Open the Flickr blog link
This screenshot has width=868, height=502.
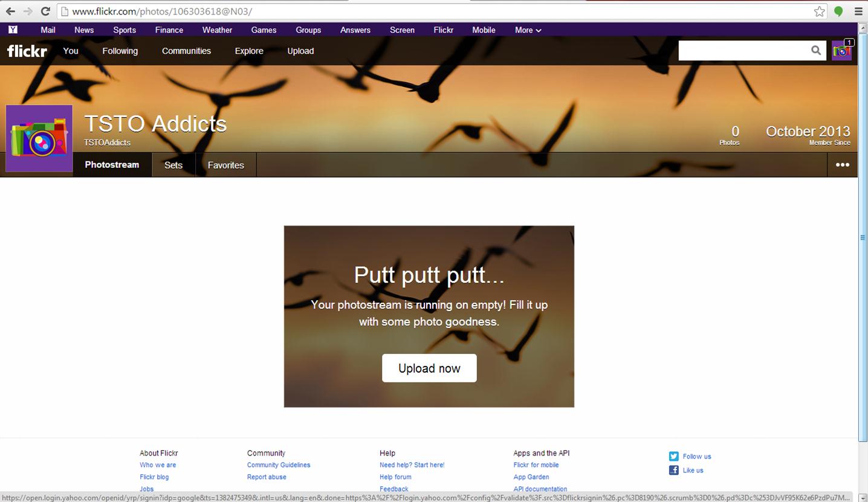click(154, 477)
